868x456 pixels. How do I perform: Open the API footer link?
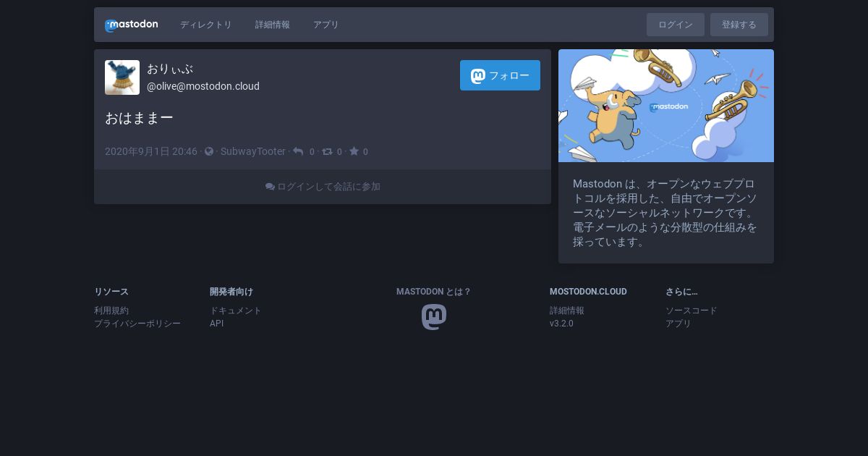tap(217, 324)
